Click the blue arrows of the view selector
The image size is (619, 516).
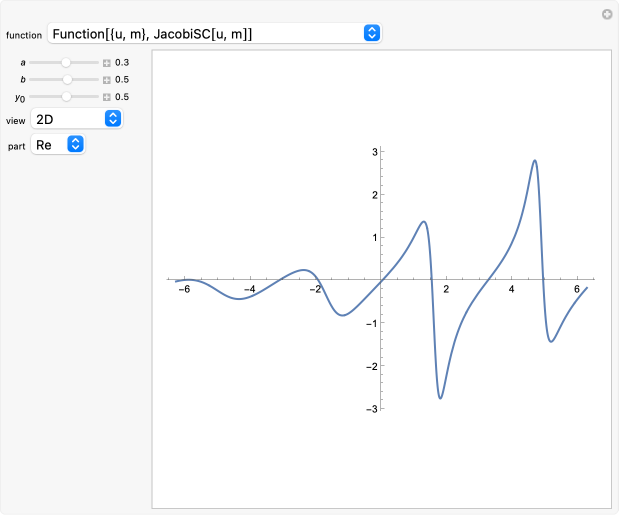[x=113, y=118]
